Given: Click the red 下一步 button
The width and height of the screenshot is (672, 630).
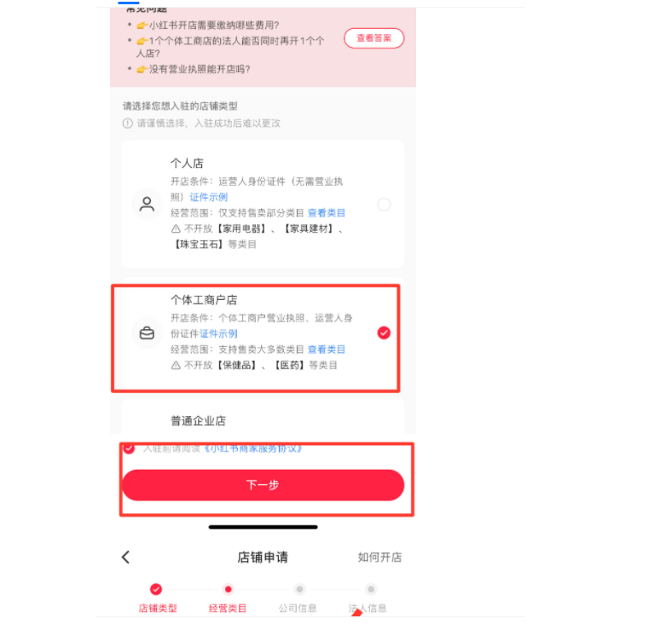Looking at the screenshot, I should 264,485.
